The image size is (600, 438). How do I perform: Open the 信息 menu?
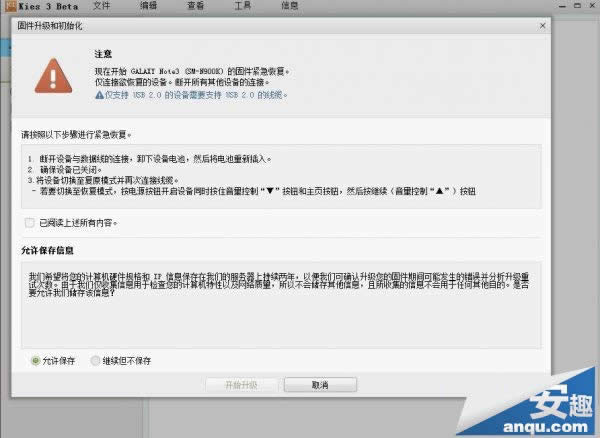[289, 6]
